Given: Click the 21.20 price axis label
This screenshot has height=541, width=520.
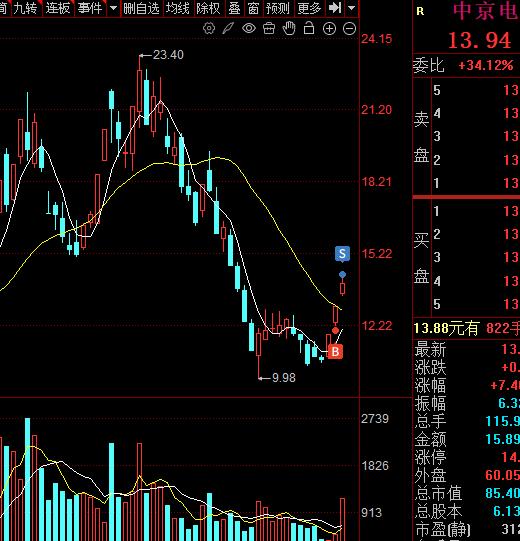Looking at the screenshot, I should [x=376, y=110].
